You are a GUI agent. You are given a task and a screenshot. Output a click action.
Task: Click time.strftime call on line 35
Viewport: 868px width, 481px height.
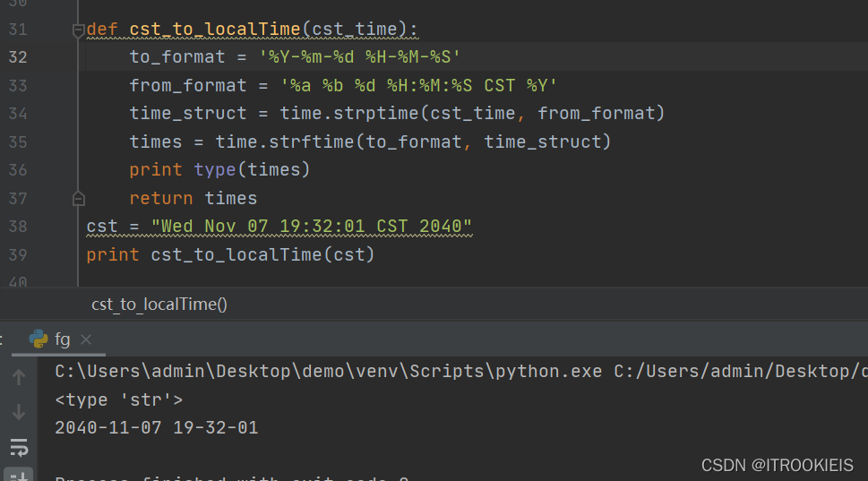coord(285,142)
